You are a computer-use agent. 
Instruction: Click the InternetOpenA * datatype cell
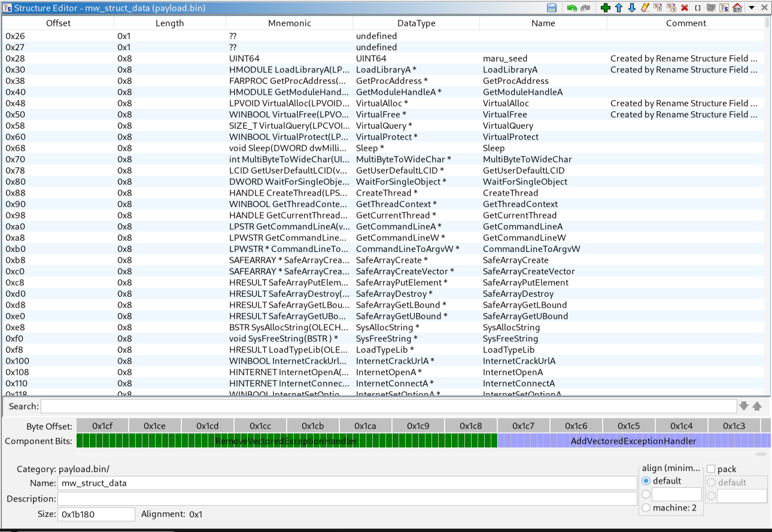coord(417,372)
